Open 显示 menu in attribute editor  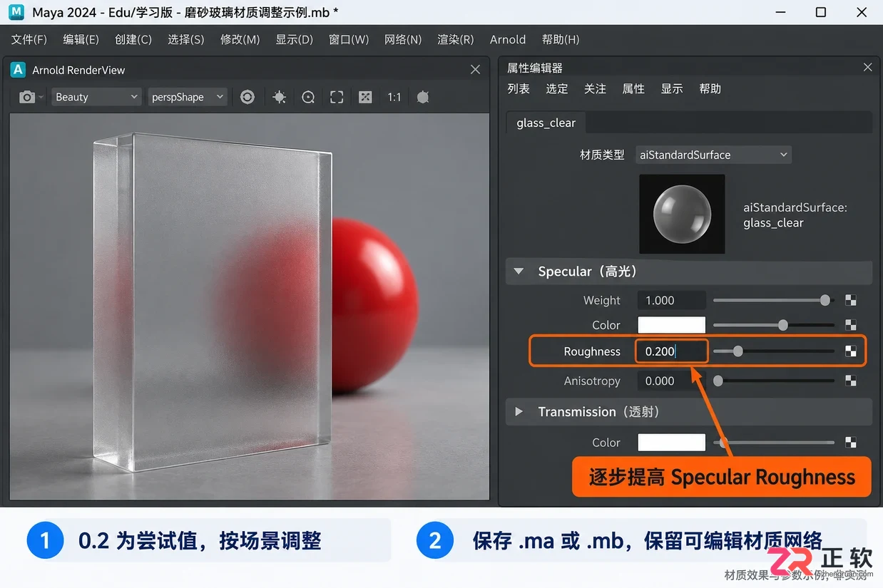[672, 88]
